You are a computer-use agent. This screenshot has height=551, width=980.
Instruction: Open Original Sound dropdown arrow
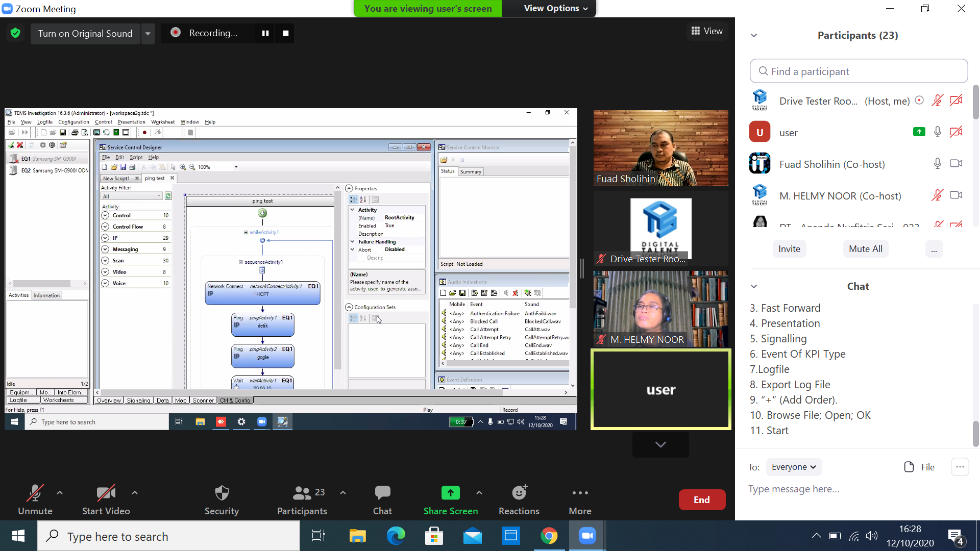tap(148, 34)
